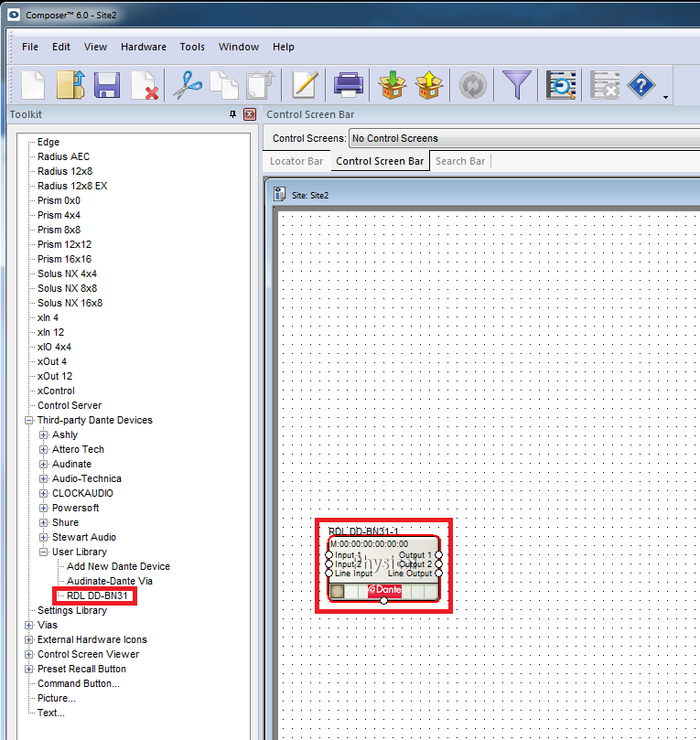This screenshot has width=700, height=740.
Task: Select Audinate-Dante Via item
Action: pyautogui.click(x=110, y=581)
